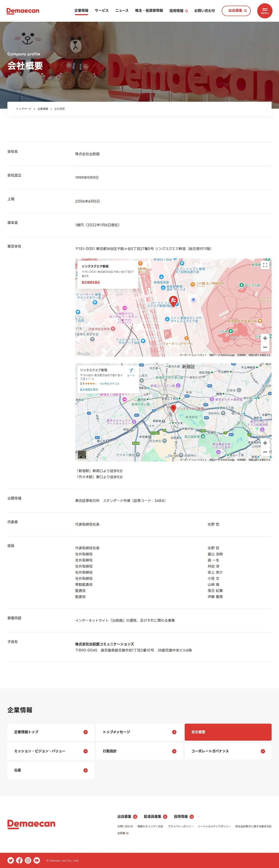The image size is (279, 868).
Task: Click キーボード ショートカット on the first map
Action: point(193,355)
